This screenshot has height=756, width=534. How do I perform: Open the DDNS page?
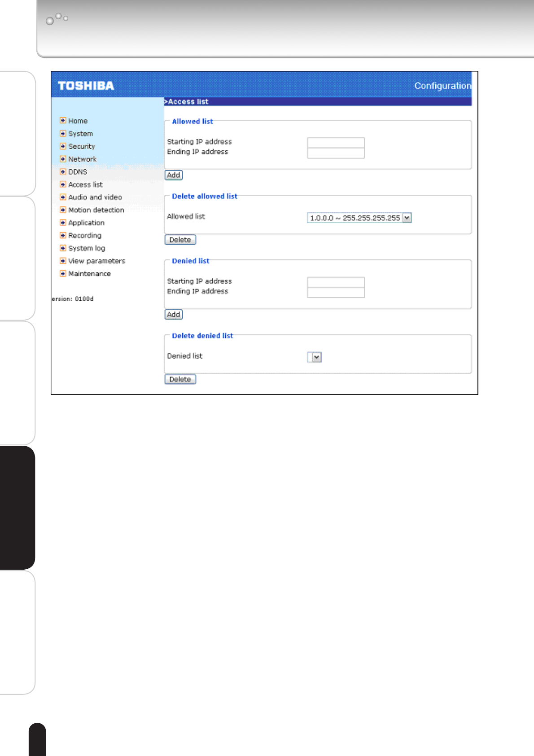[x=78, y=171]
